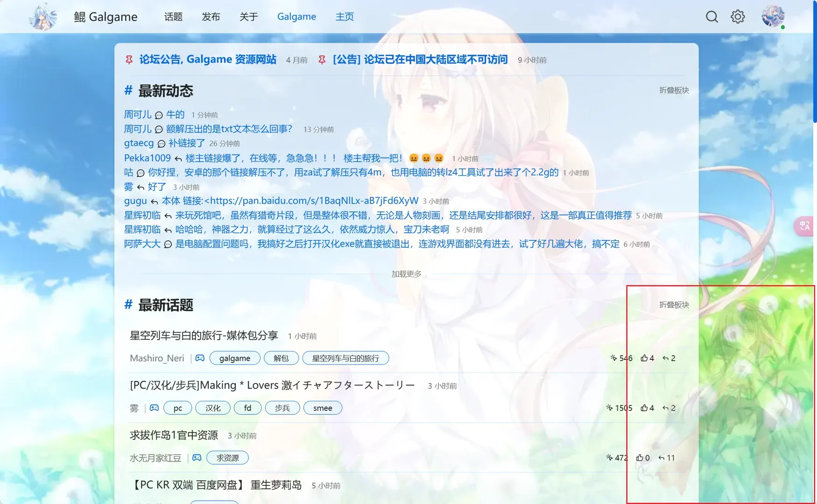Click comment icon in 额解压出的是txt文本 row
This screenshot has width=817, height=504.
(x=159, y=130)
